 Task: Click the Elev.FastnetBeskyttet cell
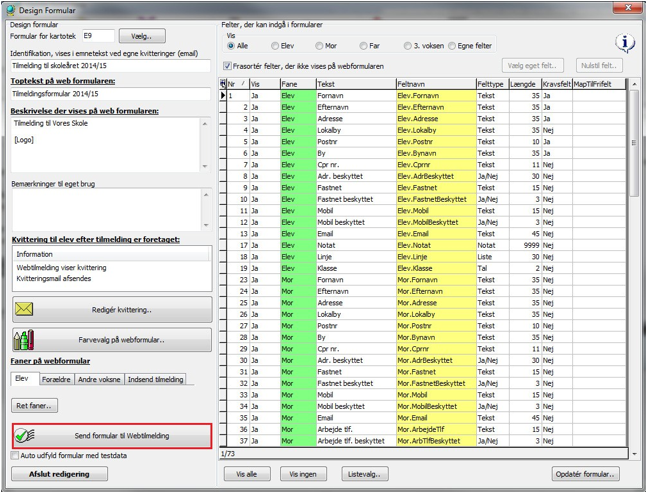[x=436, y=199]
